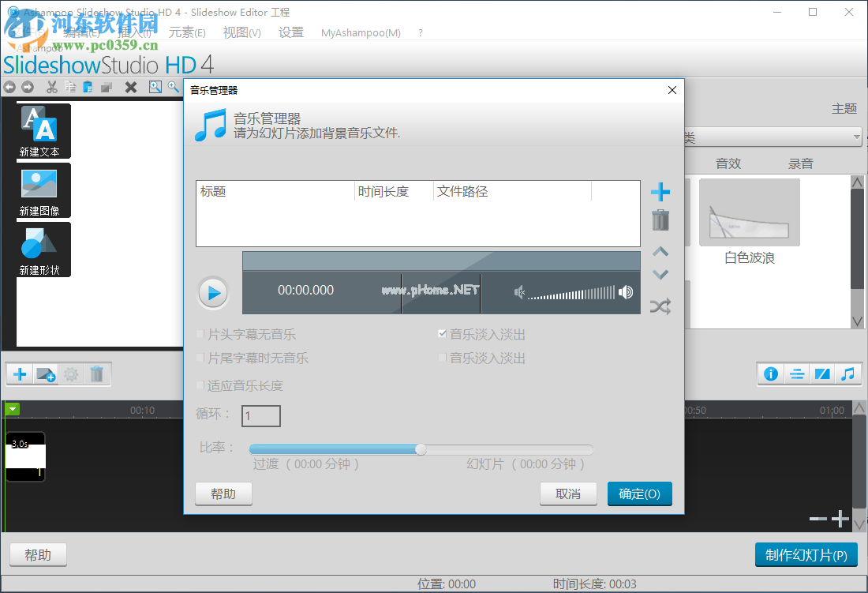
Task: Switch to the 录音 tab
Action: [800, 163]
